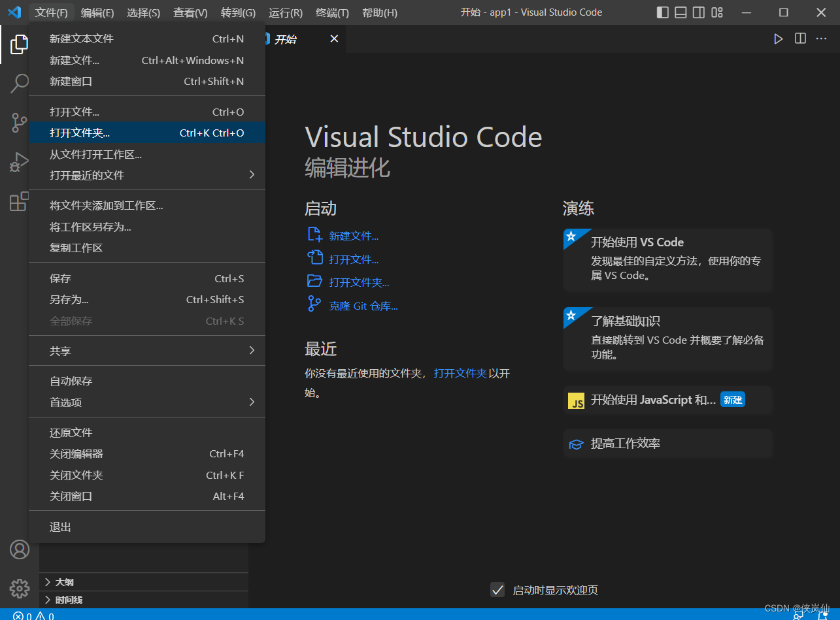
Task: Expand the 首选项 submenu
Action: pos(147,402)
